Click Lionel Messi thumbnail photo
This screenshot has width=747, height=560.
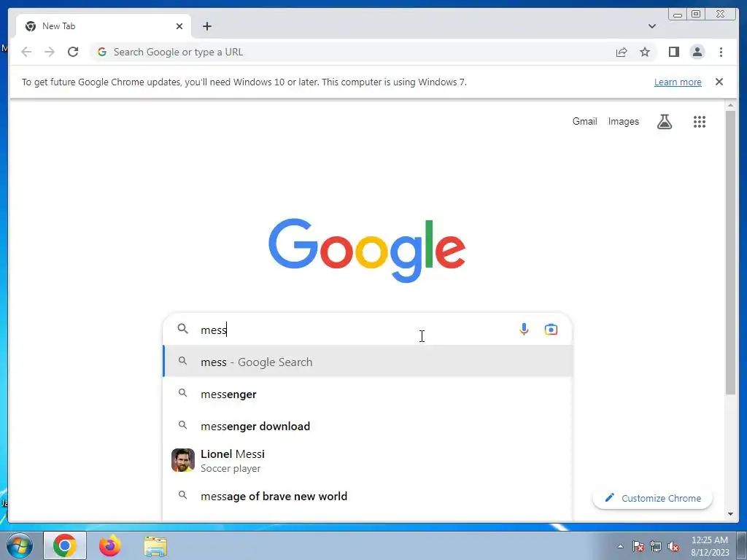(x=183, y=460)
